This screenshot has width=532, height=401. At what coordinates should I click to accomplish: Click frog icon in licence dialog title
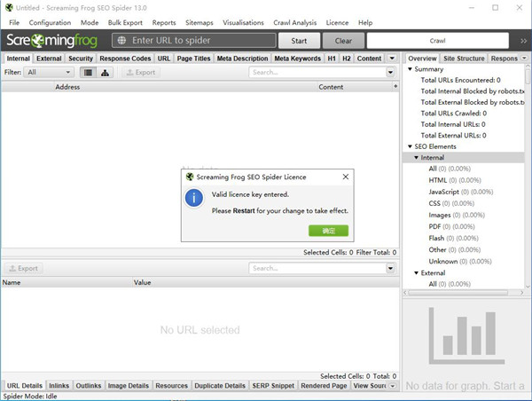point(190,177)
